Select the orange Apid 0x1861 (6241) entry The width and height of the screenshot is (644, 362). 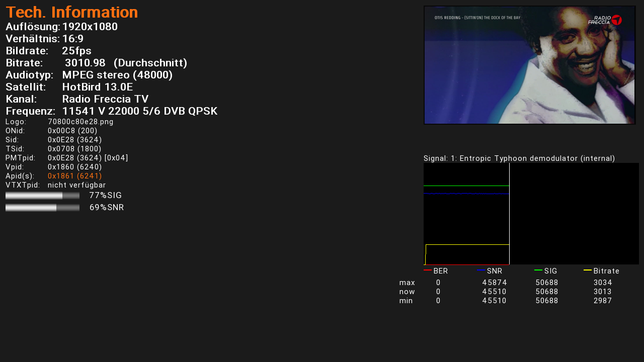point(74,176)
